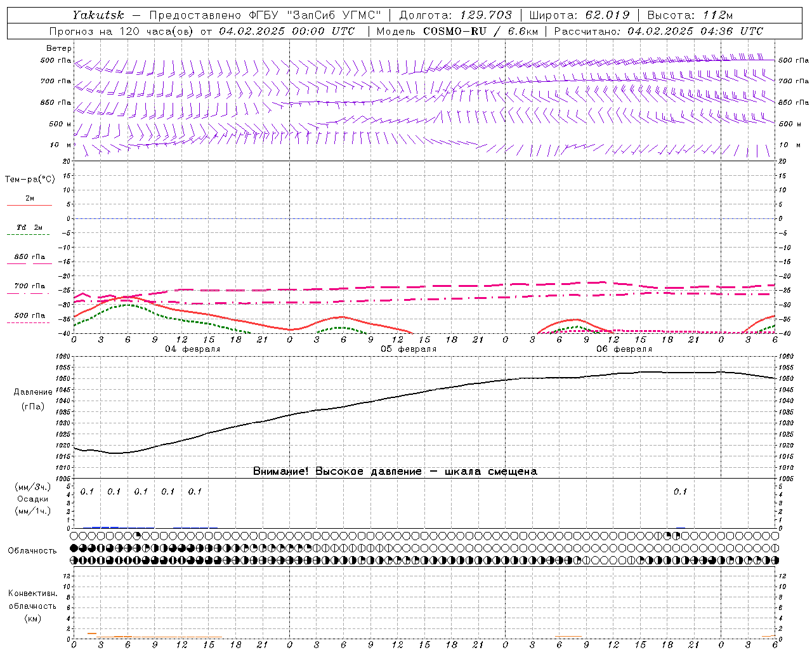Image resolution: width=812 pixels, height=650 pixels.
Task: Click the Ветер wind panel label
Action: click(x=59, y=48)
